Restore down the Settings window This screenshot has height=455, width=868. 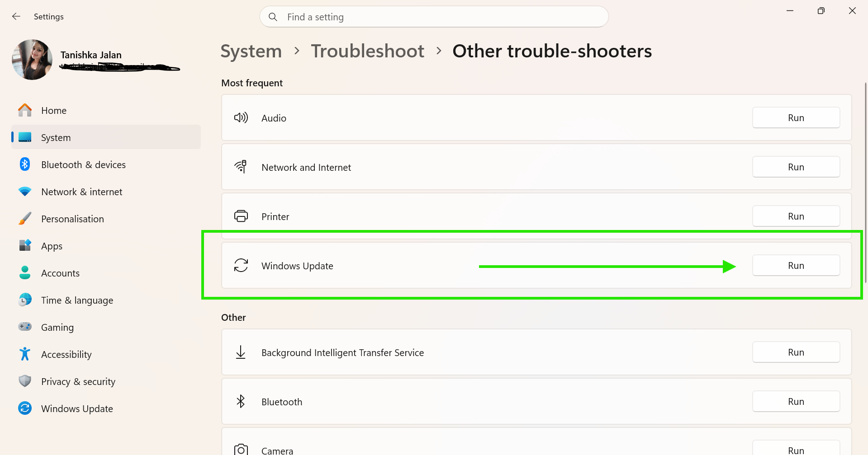click(x=821, y=10)
